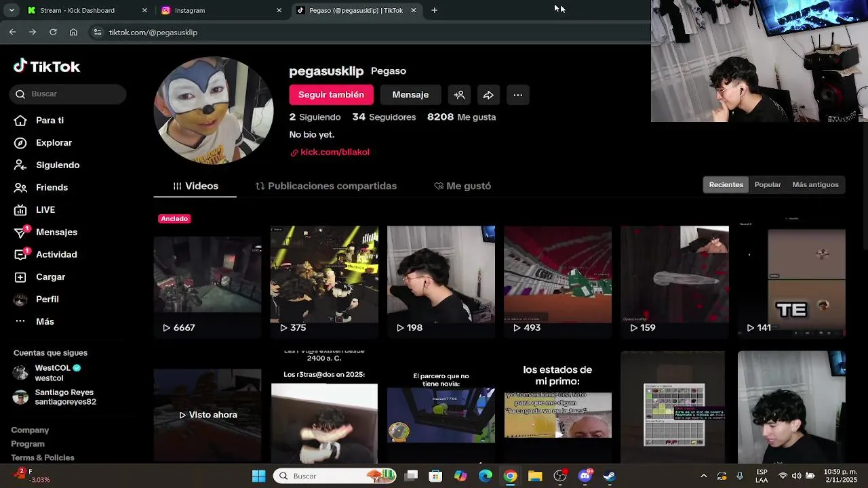Open Steam from taskbar
Image resolution: width=868 pixels, height=488 pixels.
click(x=610, y=476)
